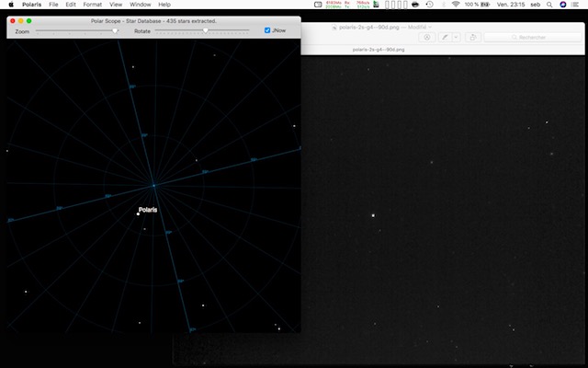Minimize the Polar Scope window

20,21
